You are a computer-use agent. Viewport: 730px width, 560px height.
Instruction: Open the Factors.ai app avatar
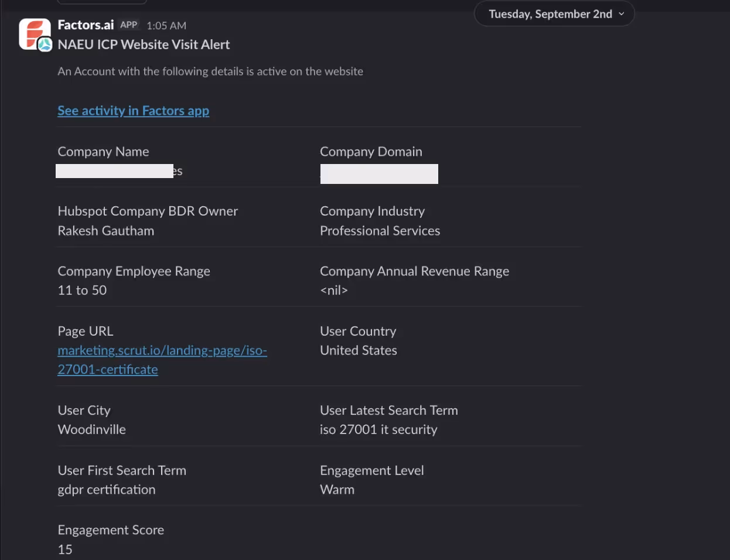pos(35,34)
